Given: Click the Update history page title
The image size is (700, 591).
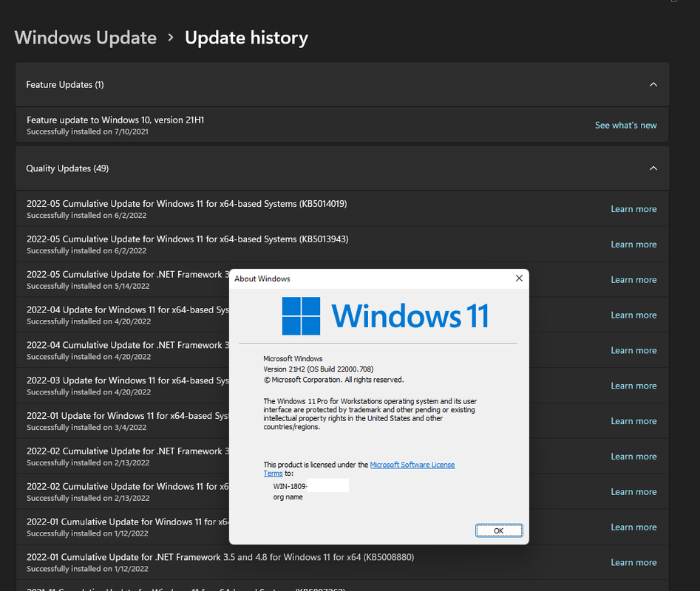Looking at the screenshot, I should tap(246, 38).
